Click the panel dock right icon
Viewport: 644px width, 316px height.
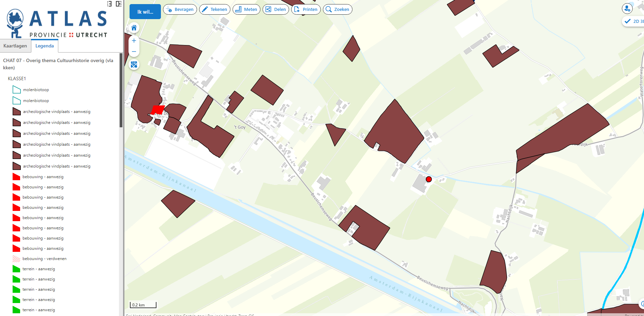(118, 4)
